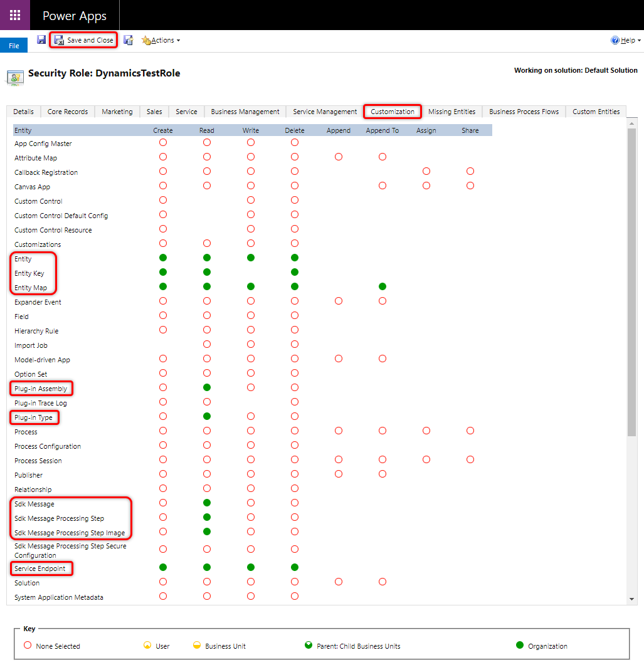This screenshot has height=665, width=644.
Task: Click Save and Close
Action: tap(83, 40)
